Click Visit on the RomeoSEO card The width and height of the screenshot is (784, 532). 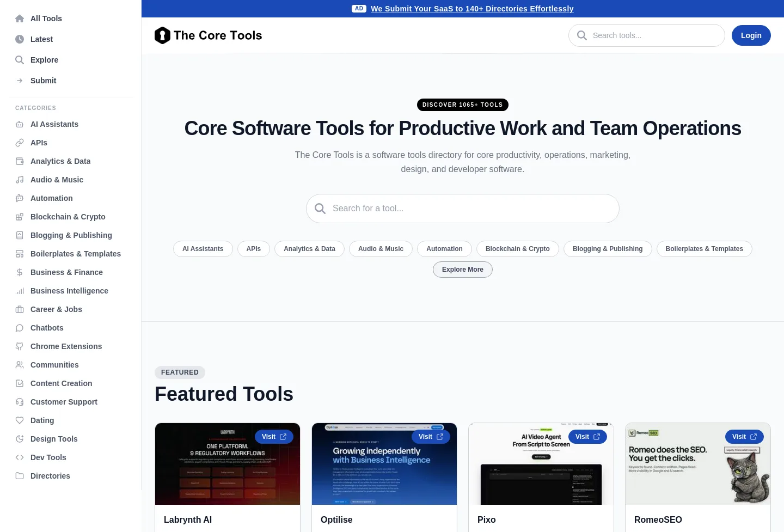coord(744,437)
